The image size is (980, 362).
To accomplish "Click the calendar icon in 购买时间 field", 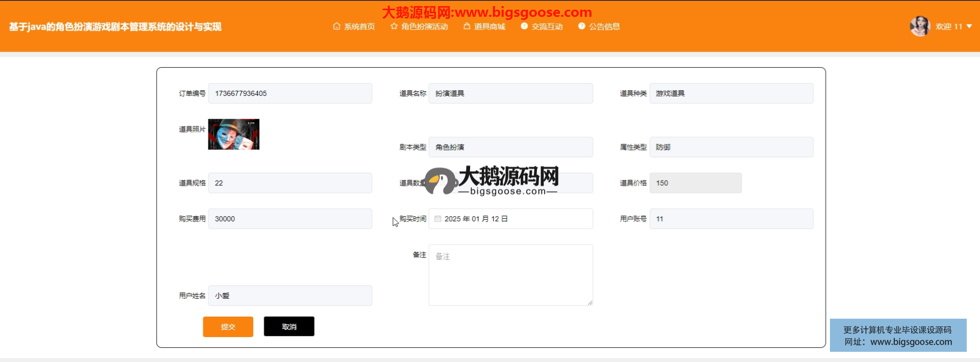I will (x=437, y=219).
